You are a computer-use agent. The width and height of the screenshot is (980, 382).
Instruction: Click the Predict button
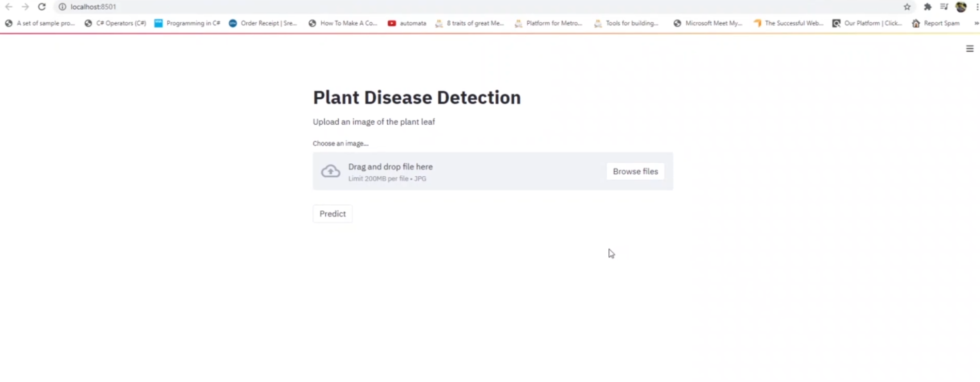[333, 213]
